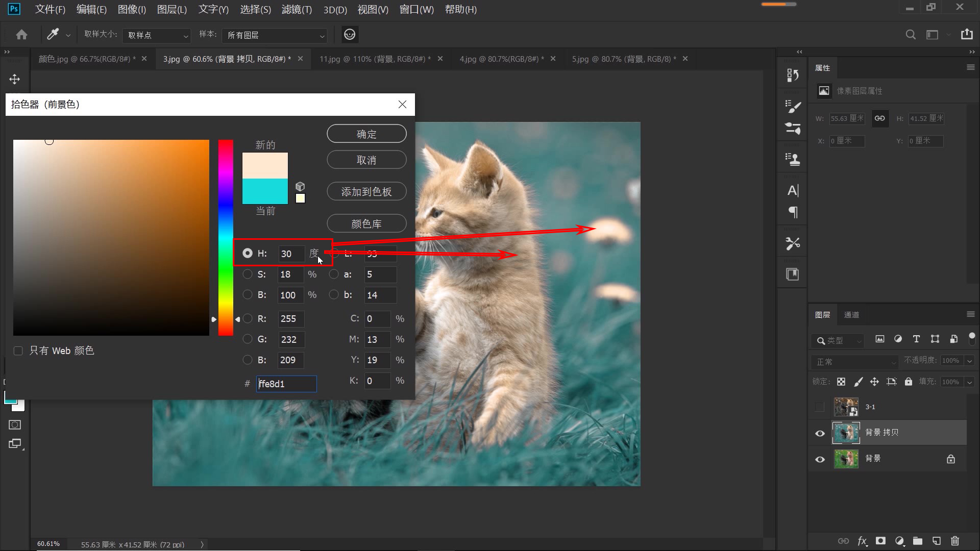Screen dimensions: 980x551
Task: Select the Move tool
Action: 14,79
